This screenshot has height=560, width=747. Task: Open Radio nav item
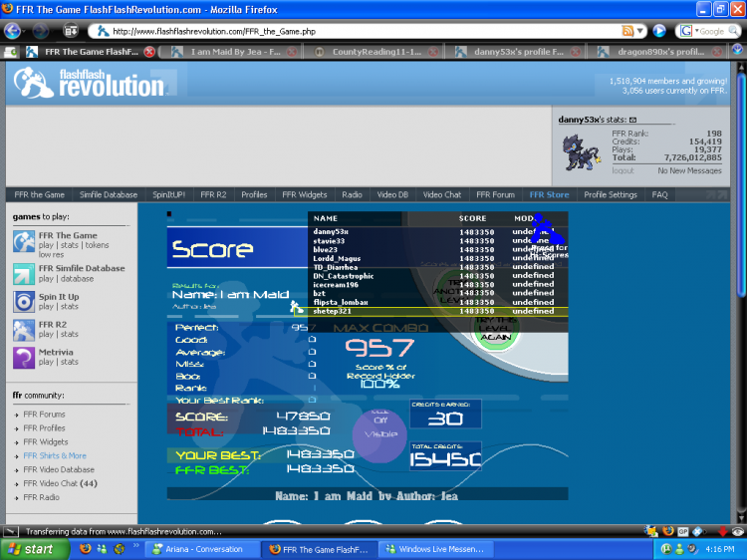[352, 194]
